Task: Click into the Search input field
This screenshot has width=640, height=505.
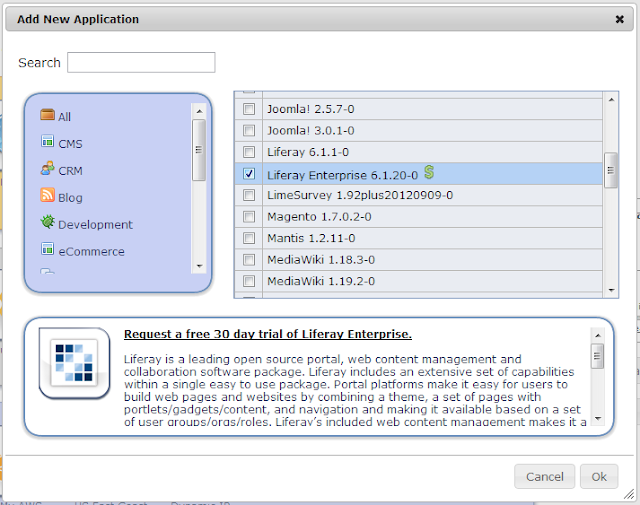Action: click(141, 62)
